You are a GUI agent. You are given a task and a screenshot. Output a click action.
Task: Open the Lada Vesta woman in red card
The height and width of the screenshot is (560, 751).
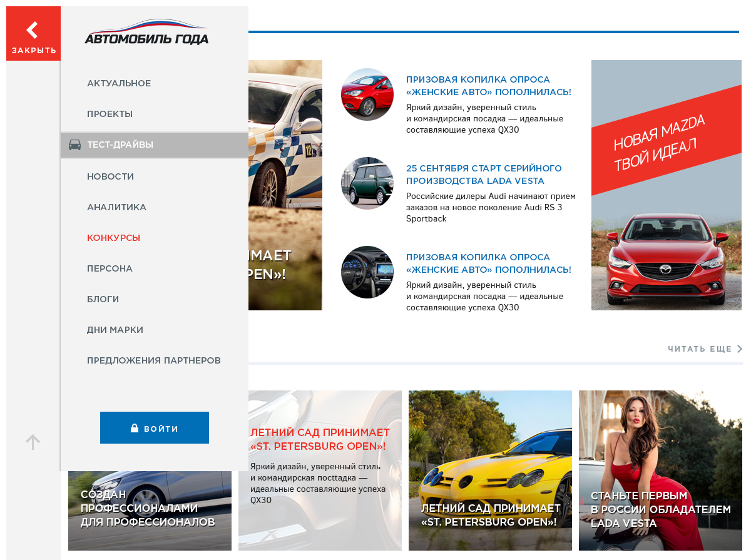pyautogui.click(x=660, y=470)
